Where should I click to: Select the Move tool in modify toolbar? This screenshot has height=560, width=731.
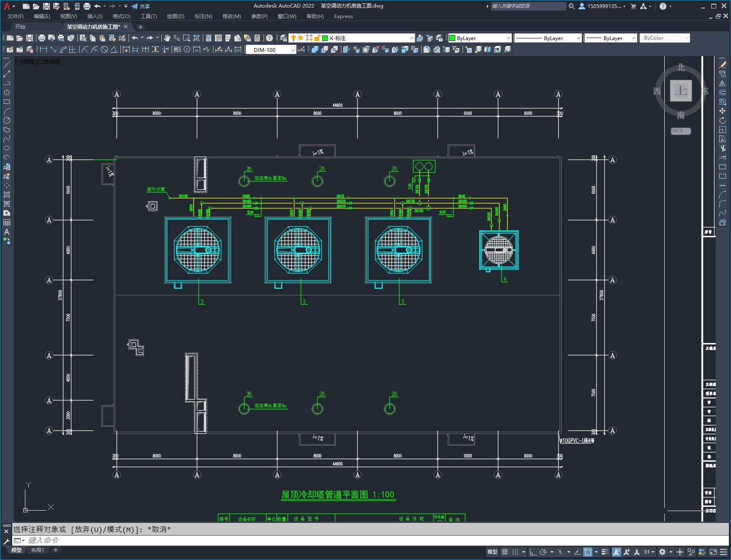pyautogui.click(x=723, y=111)
